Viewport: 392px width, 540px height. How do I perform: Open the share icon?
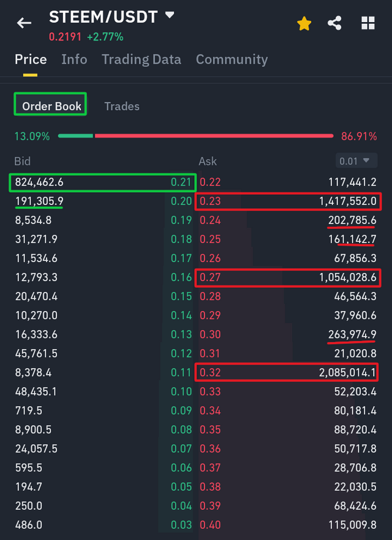(x=334, y=23)
